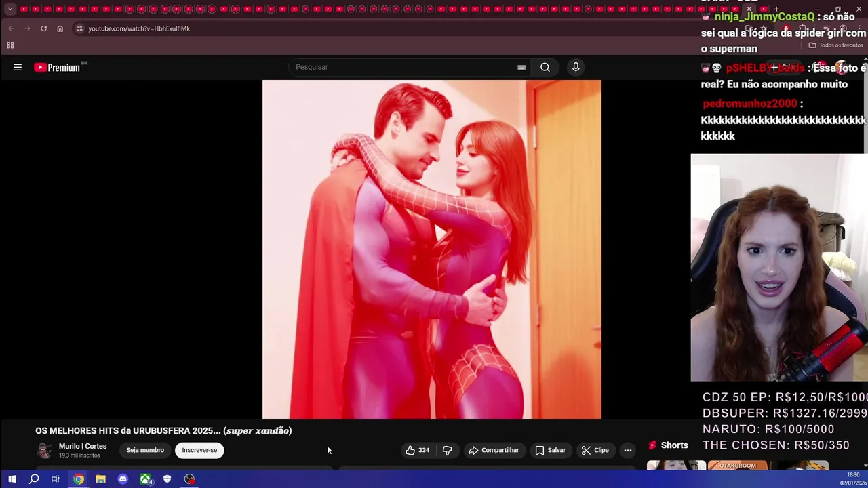Image resolution: width=868 pixels, height=488 pixels.
Task: Go back in browser history
Action: pos(11,28)
